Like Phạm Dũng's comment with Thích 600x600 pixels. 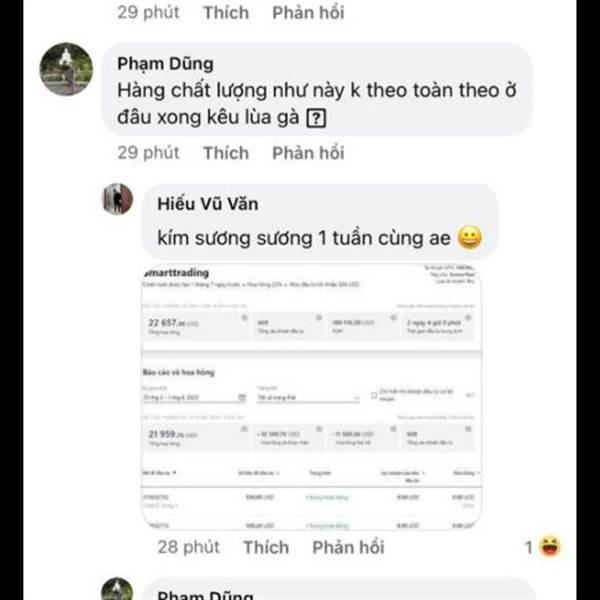coord(226,153)
